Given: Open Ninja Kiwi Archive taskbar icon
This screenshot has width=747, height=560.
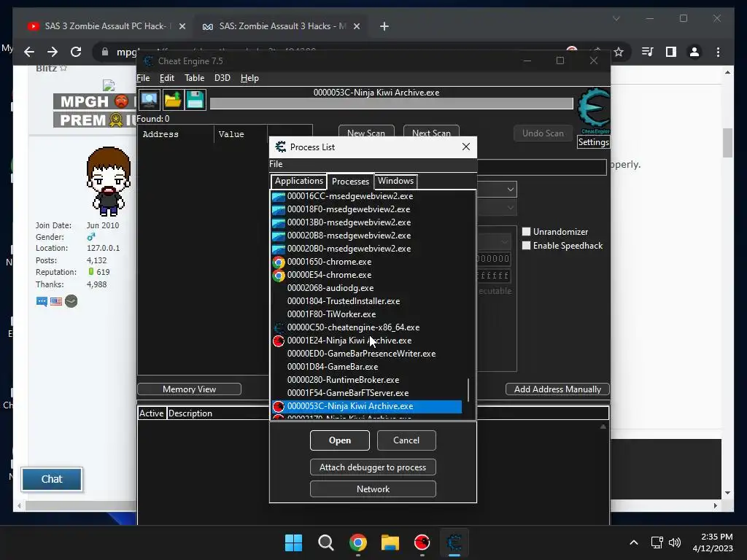Looking at the screenshot, I should point(422,542).
